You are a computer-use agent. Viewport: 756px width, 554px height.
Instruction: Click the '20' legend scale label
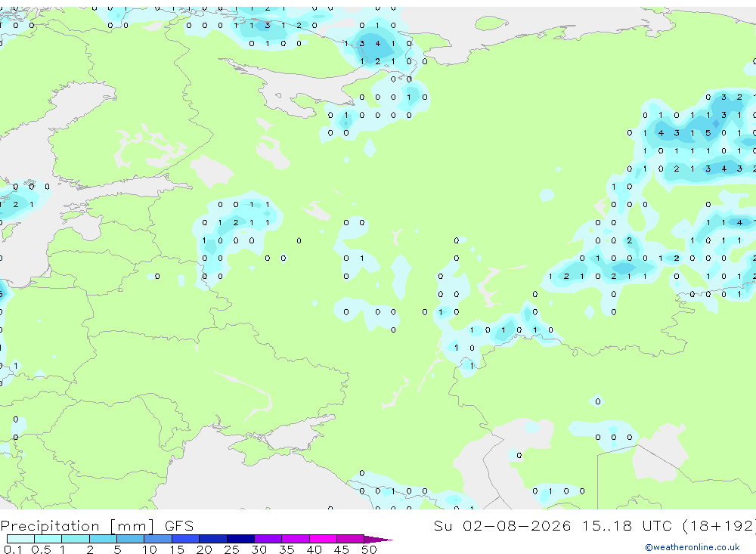[x=204, y=549]
